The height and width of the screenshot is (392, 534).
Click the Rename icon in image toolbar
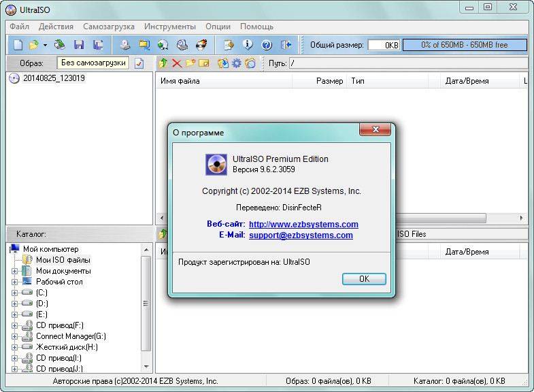(203, 63)
